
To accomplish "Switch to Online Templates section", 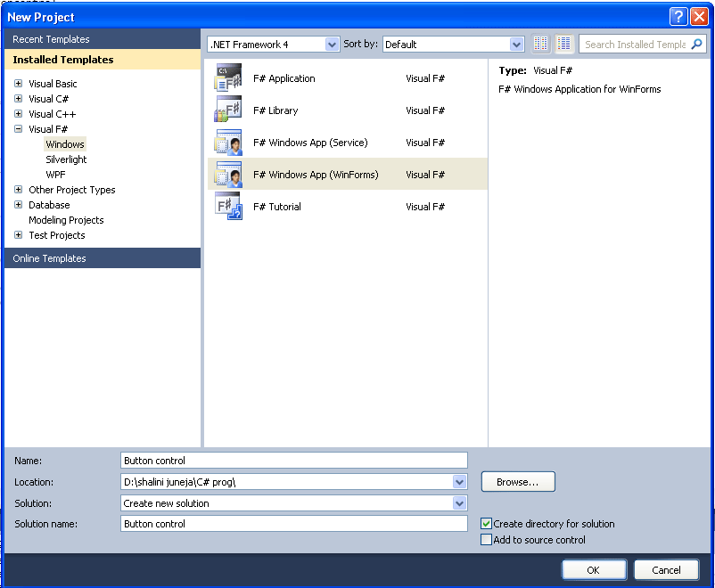I will tap(52, 257).
